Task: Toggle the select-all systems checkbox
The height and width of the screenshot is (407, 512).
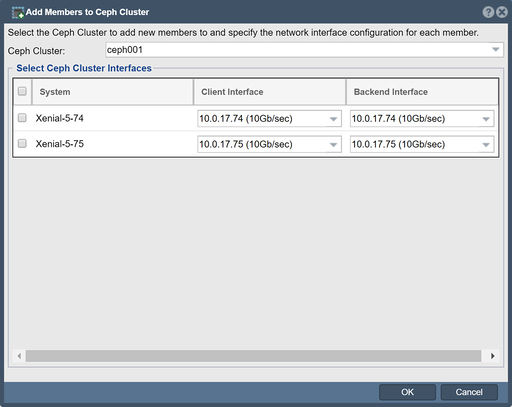Action: 22,91
